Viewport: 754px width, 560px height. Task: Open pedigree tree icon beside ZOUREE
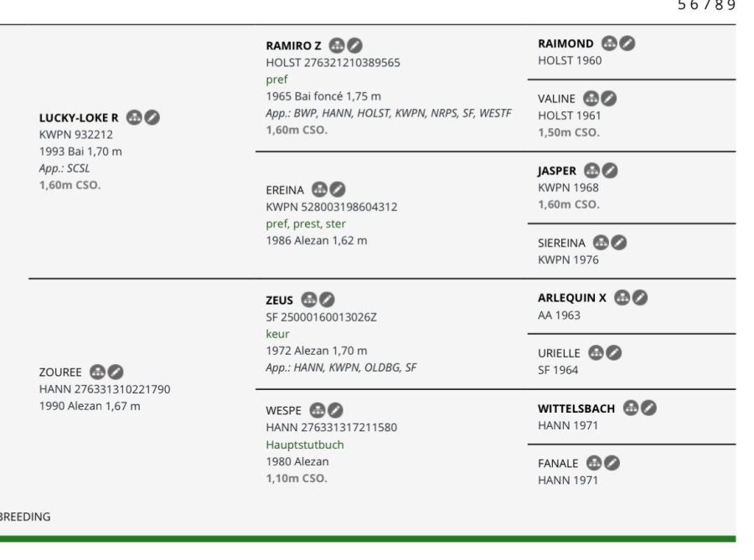click(x=98, y=372)
